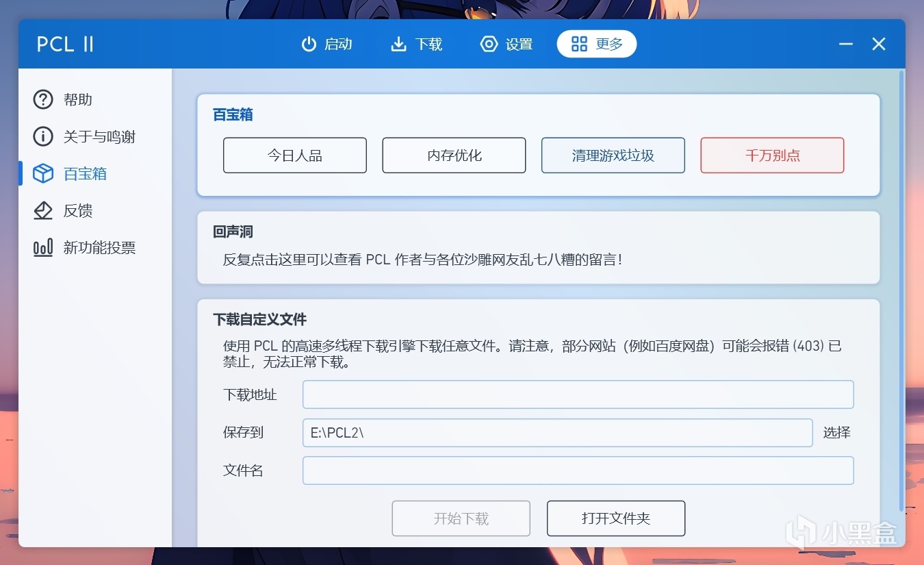Click the red 千万别点 button

pos(772,155)
